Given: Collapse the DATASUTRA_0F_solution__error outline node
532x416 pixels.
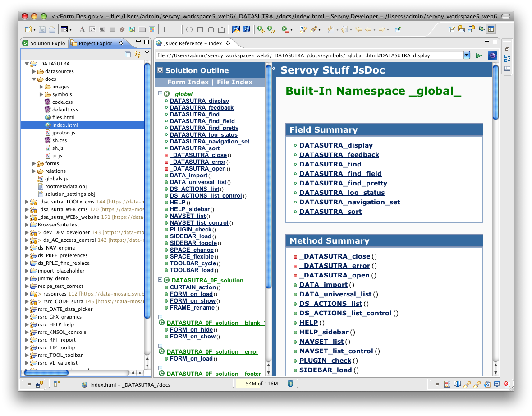Looking at the screenshot, I should (x=160, y=346).
